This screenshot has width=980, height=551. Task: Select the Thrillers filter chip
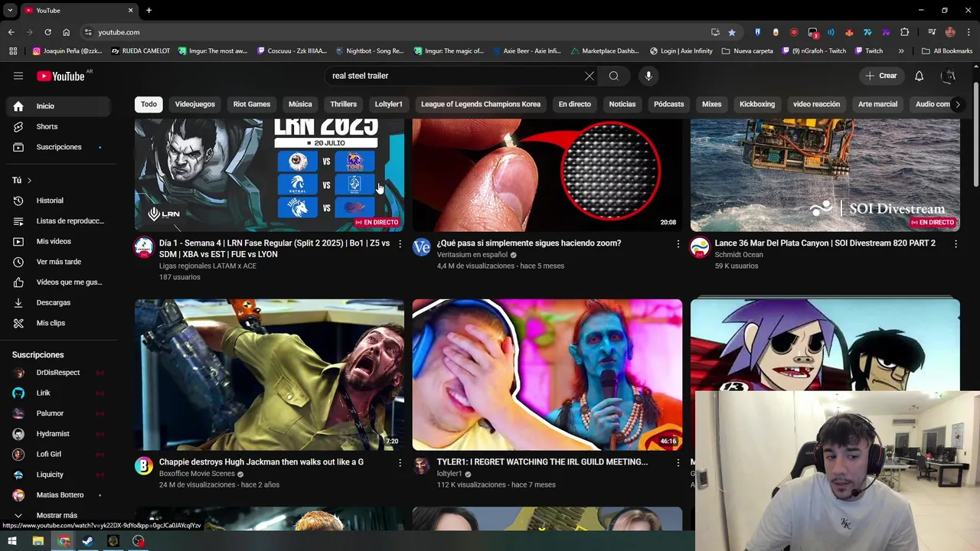(343, 104)
